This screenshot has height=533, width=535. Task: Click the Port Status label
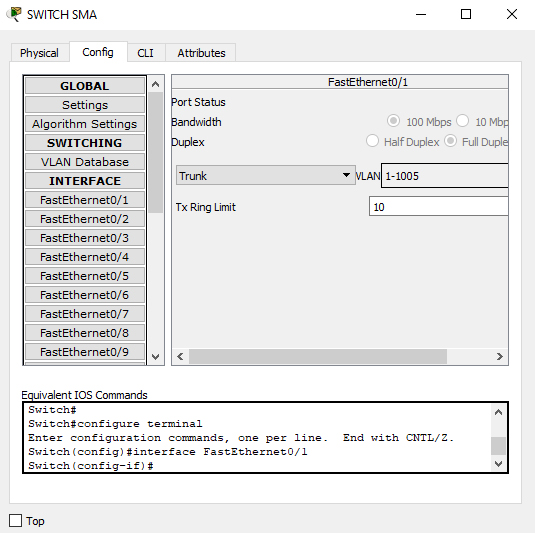pyautogui.click(x=198, y=102)
